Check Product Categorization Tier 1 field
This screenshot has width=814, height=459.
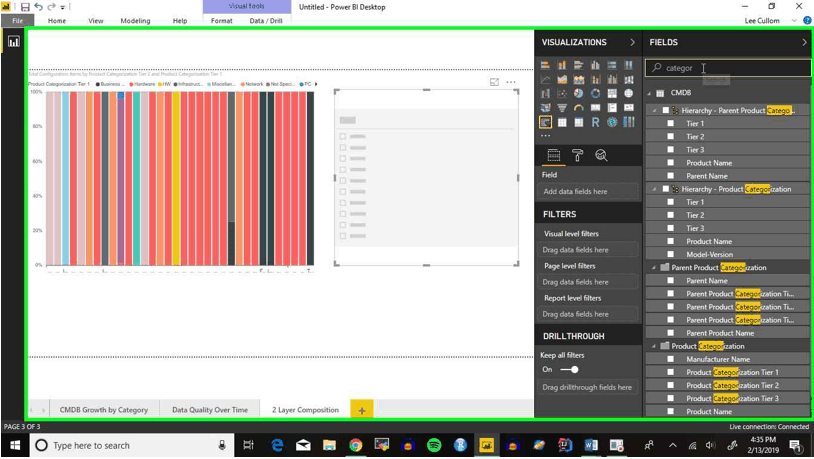pos(671,372)
